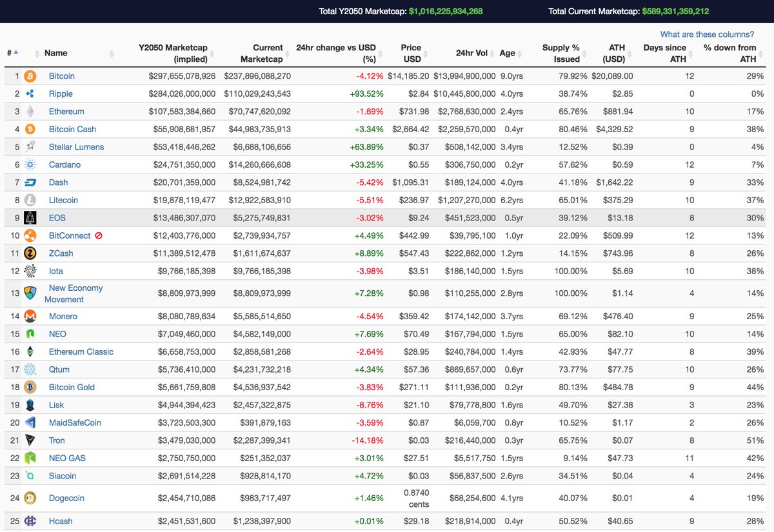This screenshot has height=532, width=774.
Task: Open the Siacoin name link
Action: coord(63,476)
